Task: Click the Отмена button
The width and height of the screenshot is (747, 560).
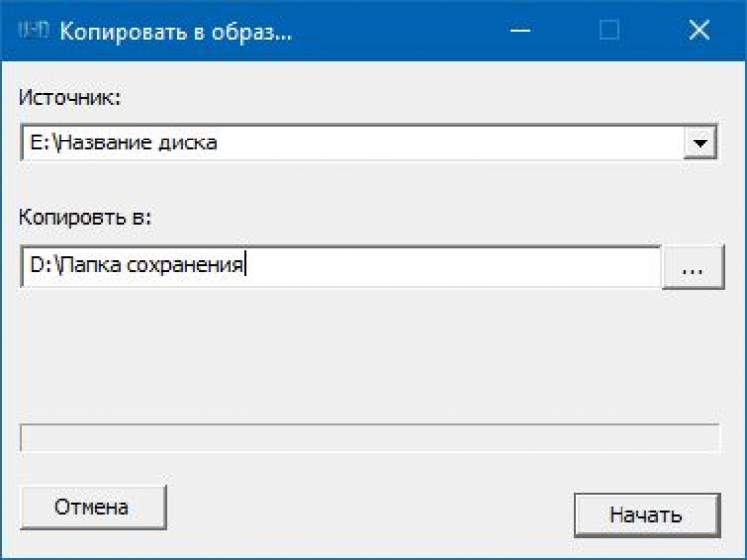Action: point(92,507)
